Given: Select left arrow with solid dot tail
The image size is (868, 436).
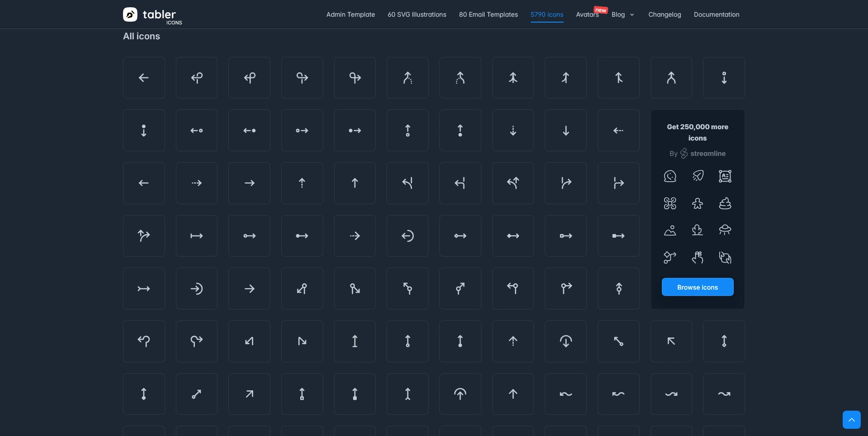Looking at the screenshot, I should pos(249,131).
